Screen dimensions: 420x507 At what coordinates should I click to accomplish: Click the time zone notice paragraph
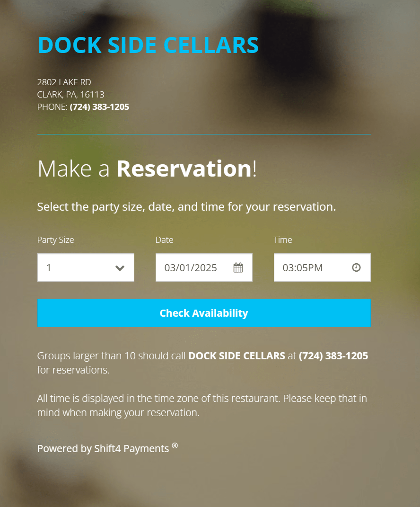202,405
